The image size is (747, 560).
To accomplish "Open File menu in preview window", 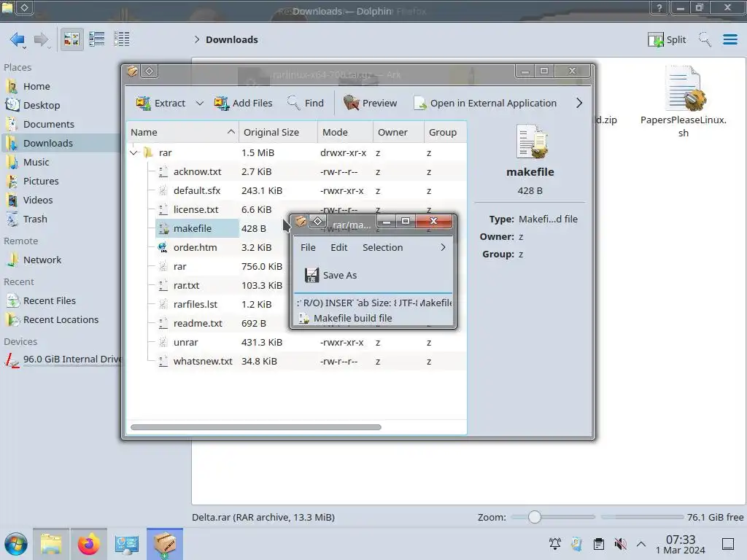I will click(308, 247).
